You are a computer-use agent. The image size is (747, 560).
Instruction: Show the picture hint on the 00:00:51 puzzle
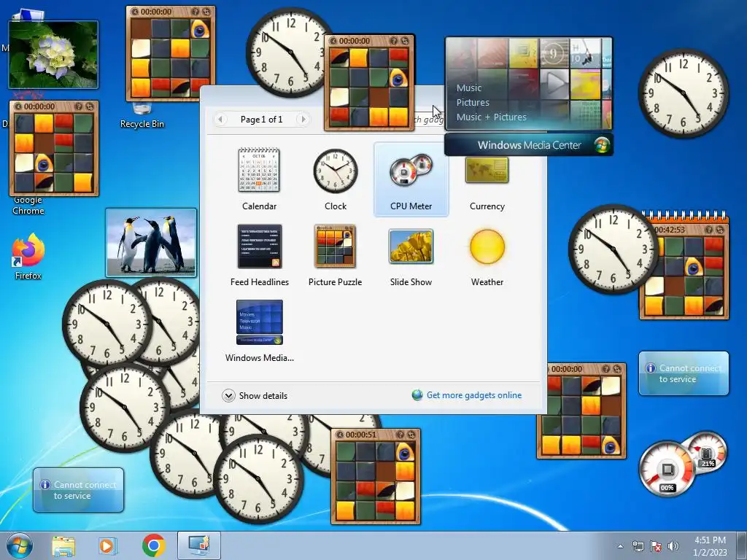pyautogui.click(x=400, y=435)
